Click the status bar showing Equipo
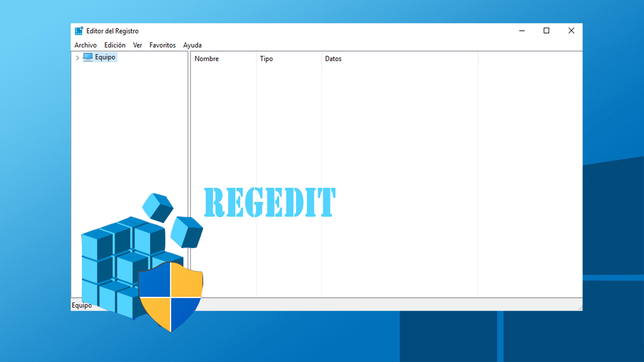 pos(82,305)
